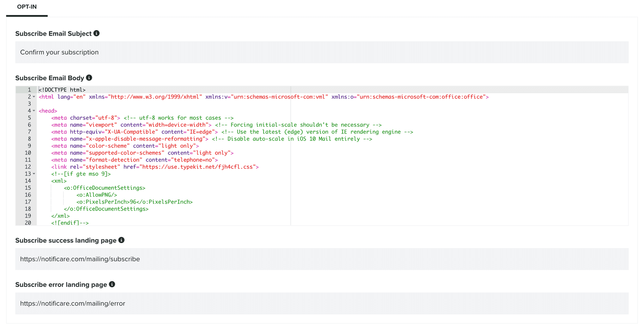
Task: Collapse the head tag fold arrow on line 4
Action: [34, 111]
